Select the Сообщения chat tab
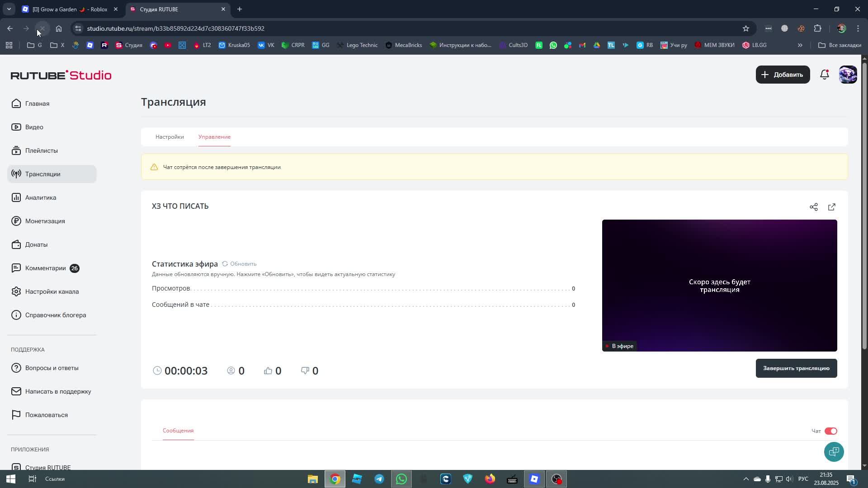 click(178, 431)
